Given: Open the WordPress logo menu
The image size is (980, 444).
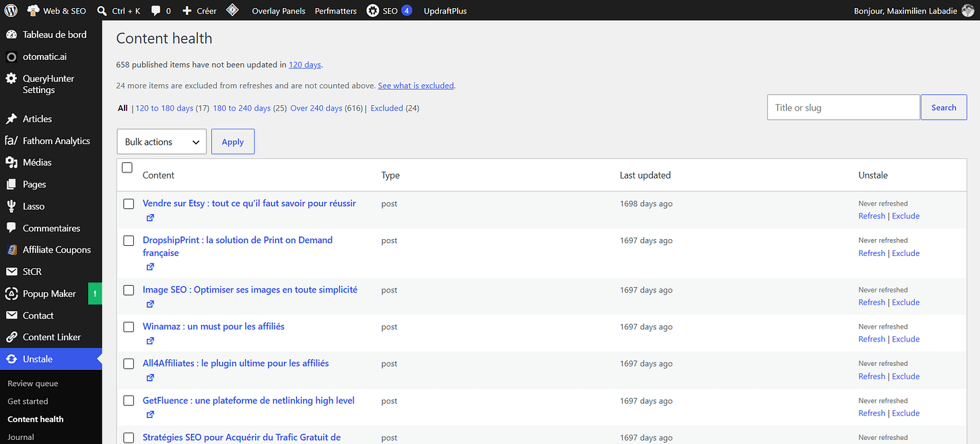Looking at the screenshot, I should pyautogui.click(x=11, y=11).
